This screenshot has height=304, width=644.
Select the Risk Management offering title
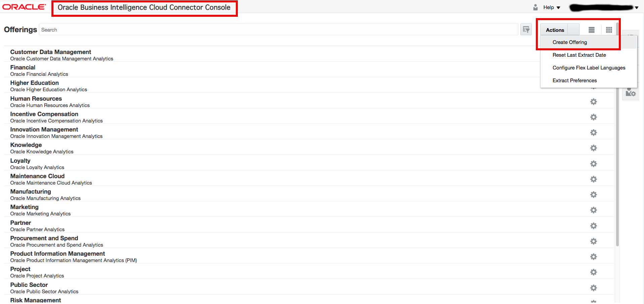click(x=36, y=300)
